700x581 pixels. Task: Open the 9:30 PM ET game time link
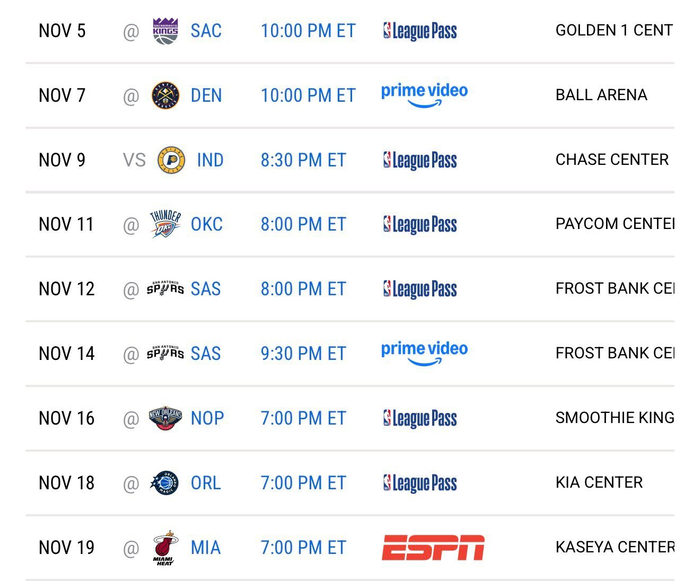[x=303, y=354]
